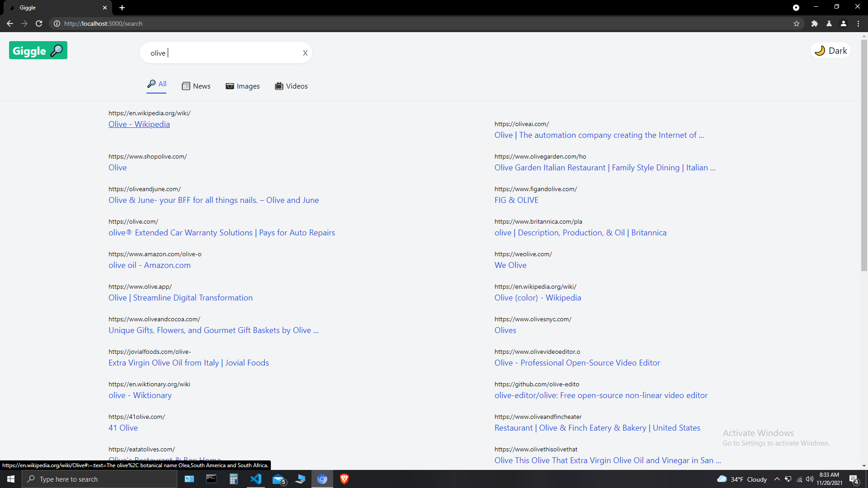Image resolution: width=868 pixels, height=488 pixels.
Task: Open the File Explorer-like taskbar icon next to search
Action: click(189, 479)
